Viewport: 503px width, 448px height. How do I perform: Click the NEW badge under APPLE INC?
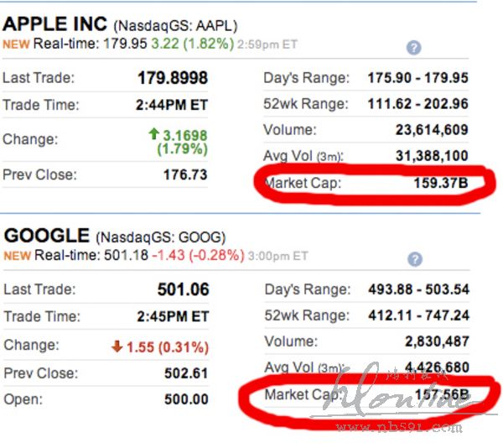coord(16,42)
